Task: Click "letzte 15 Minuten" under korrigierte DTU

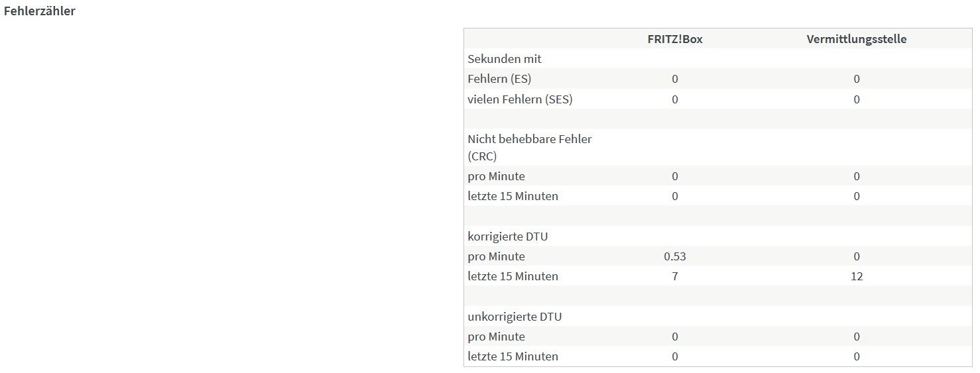Action: [x=513, y=276]
